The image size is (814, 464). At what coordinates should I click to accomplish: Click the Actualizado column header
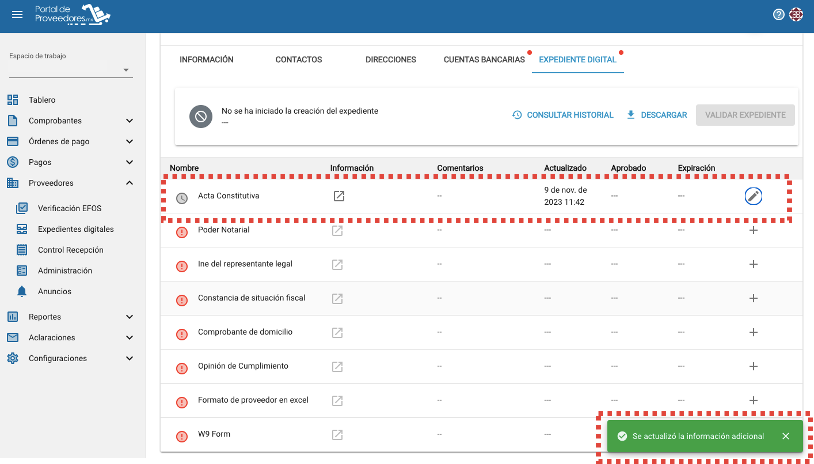point(565,168)
